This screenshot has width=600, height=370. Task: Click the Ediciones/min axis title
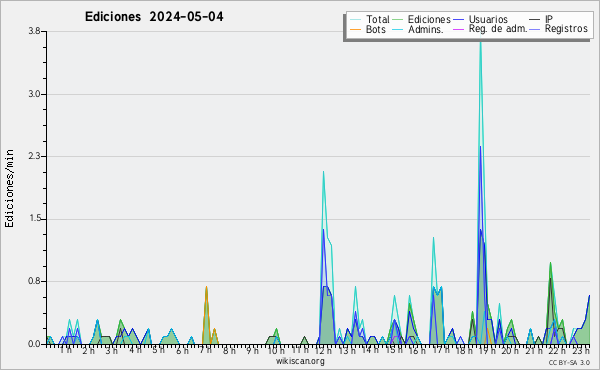coord(9,188)
